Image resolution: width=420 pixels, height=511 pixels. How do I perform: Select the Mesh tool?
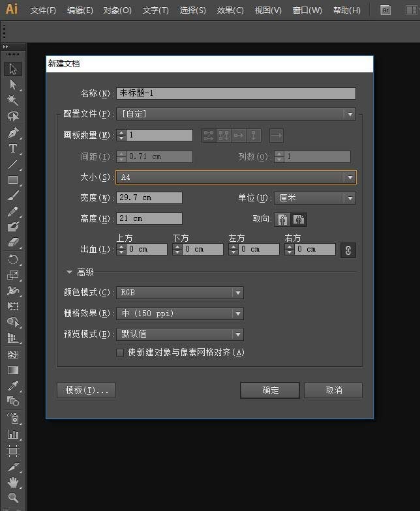tap(13, 355)
